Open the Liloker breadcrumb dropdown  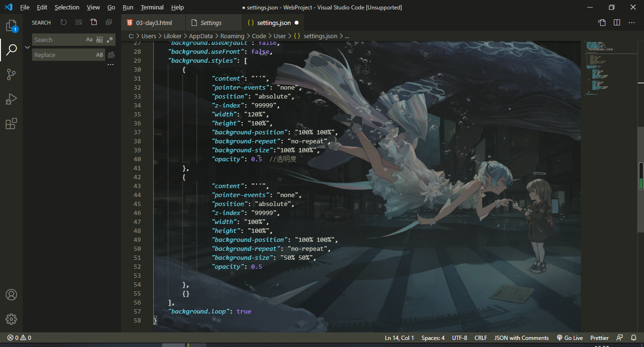coord(173,36)
